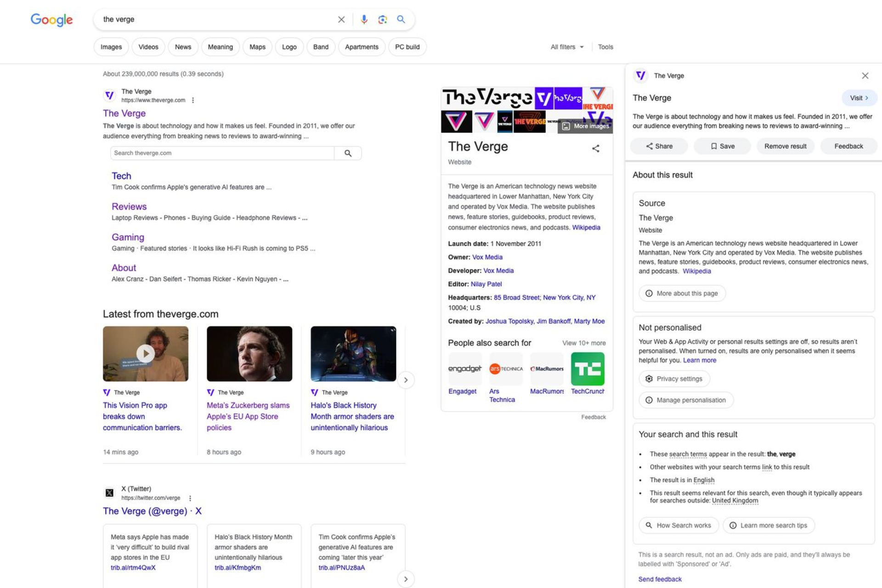
Task: Advance the Twitter posts carousel
Action: 406,579
